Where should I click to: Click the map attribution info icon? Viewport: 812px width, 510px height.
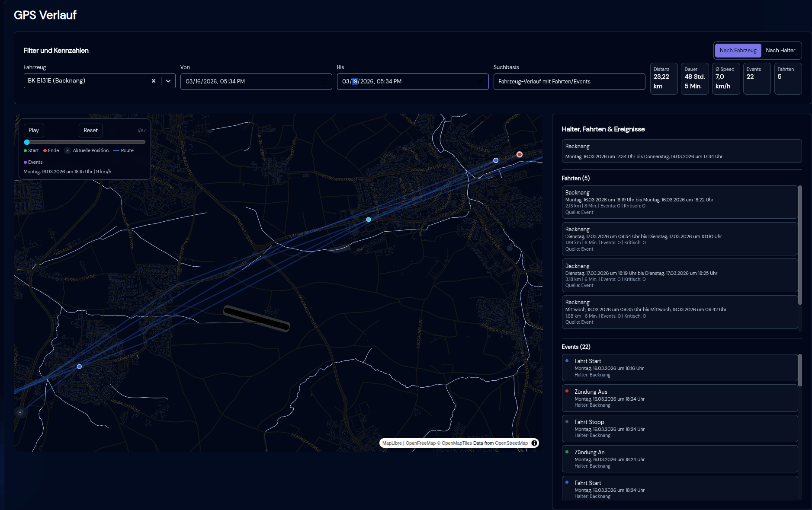point(535,443)
